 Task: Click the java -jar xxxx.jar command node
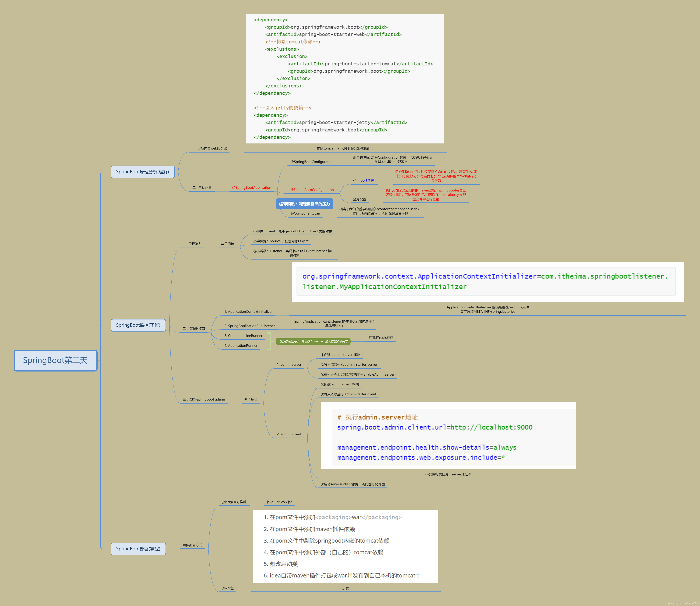(x=279, y=502)
